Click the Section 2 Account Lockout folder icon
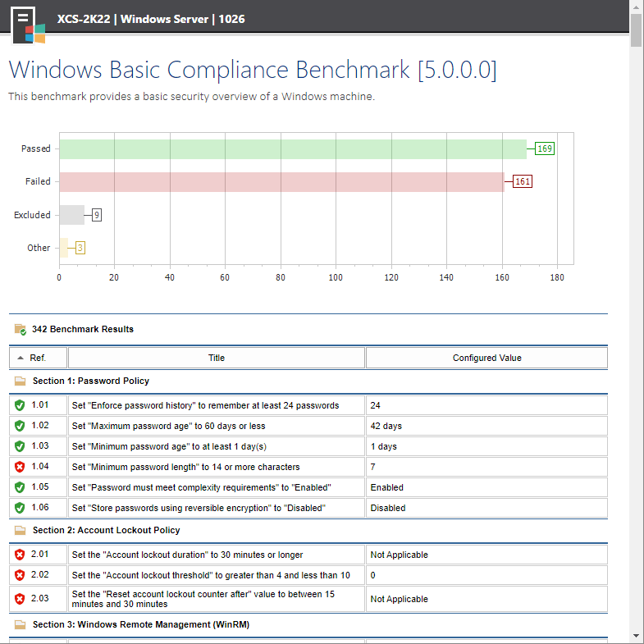Viewport: 644px width, 644px height. click(20, 530)
